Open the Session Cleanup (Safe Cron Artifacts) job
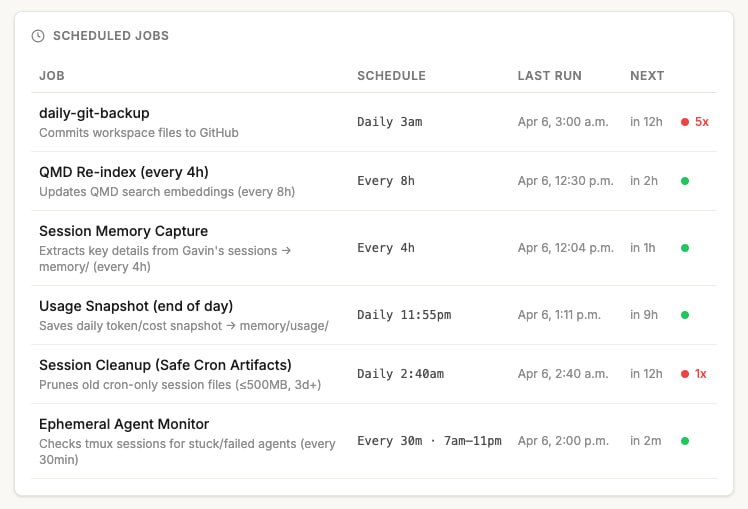 pos(165,365)
